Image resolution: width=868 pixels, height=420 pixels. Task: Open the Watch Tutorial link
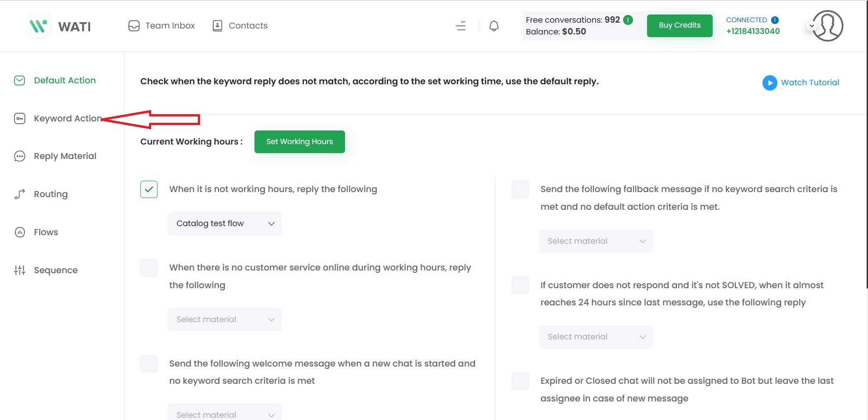pos(810,82)
